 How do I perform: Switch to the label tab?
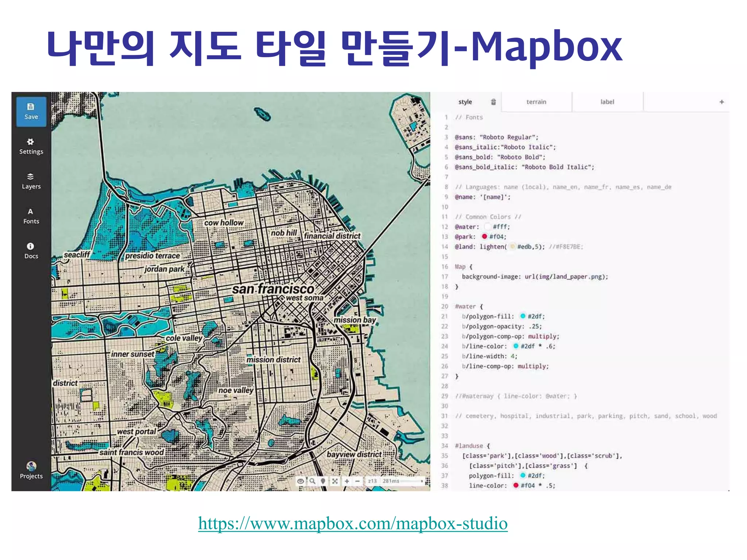click(607, 102)
